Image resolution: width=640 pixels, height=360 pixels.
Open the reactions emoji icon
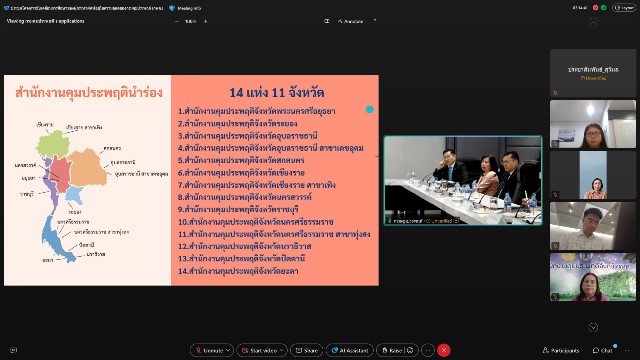pos(411,350)
